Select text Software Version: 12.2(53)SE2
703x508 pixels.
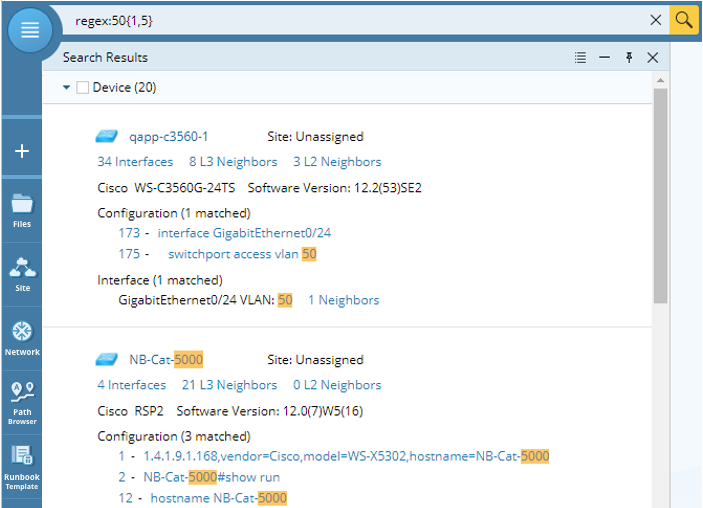(x=334, y=188)
